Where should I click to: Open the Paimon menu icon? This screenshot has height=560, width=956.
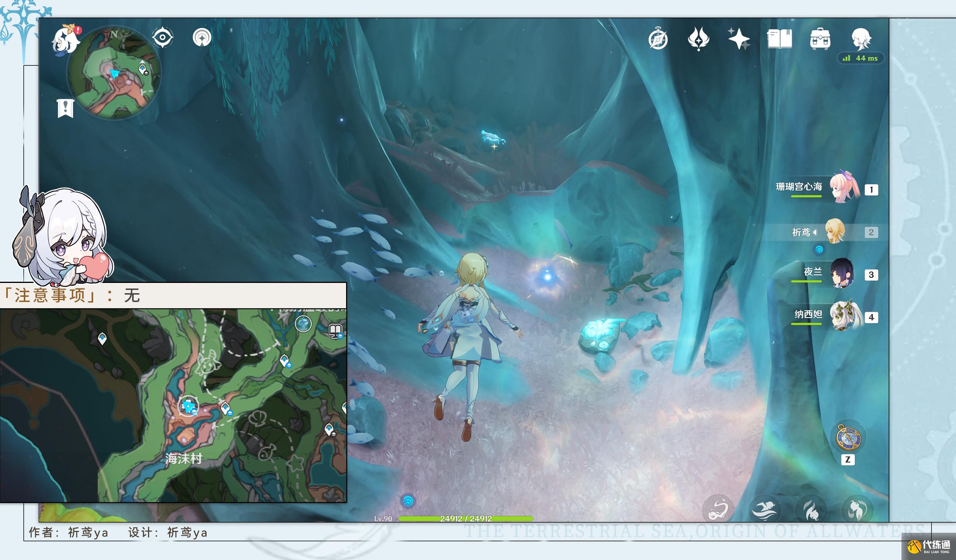[65, 40]
